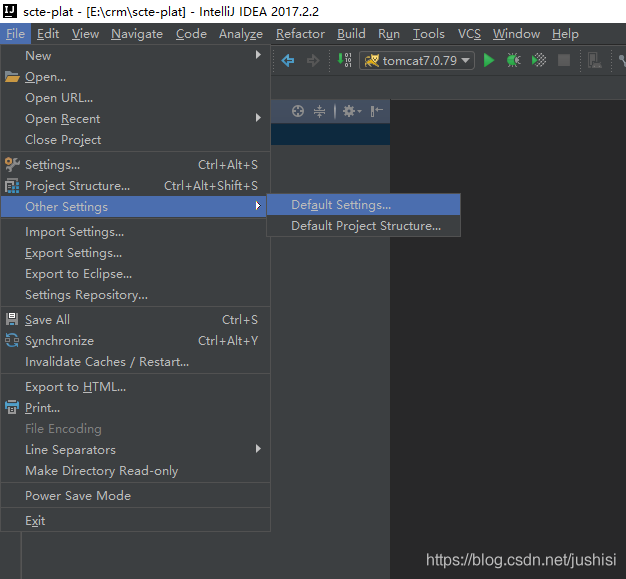Choose Invalidate Caches / Restart...
Image resolution: width=626 pixels, height=579 pixels.
click(135, 362)
